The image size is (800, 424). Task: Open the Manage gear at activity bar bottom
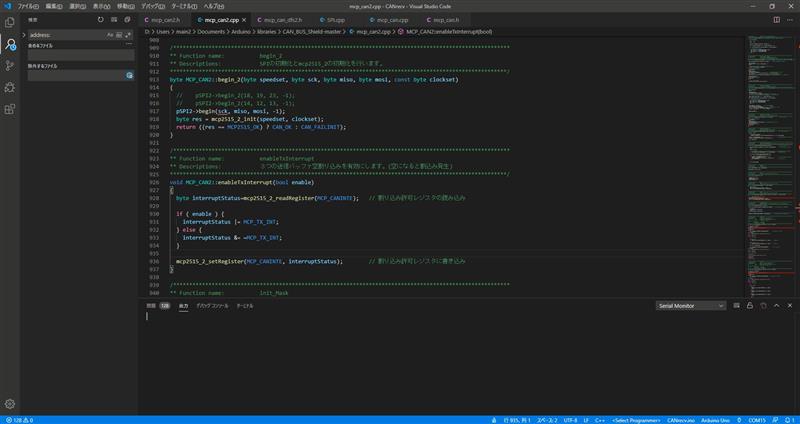10,404
